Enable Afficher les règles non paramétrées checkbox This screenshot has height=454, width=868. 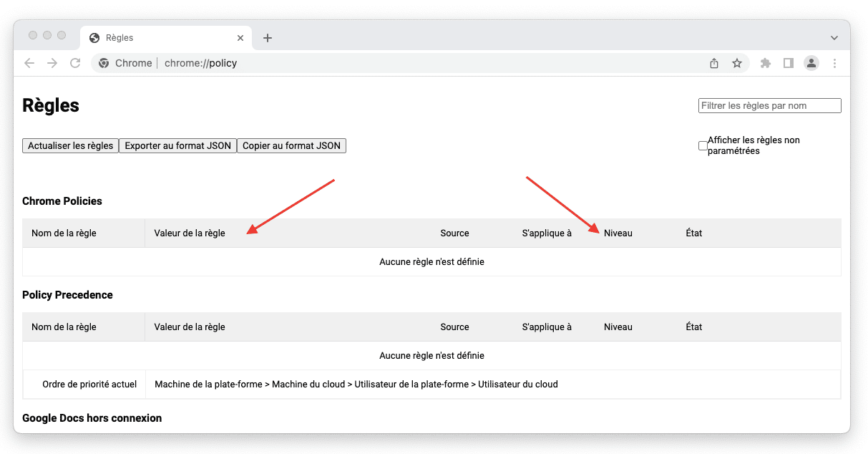pos(703,146)
